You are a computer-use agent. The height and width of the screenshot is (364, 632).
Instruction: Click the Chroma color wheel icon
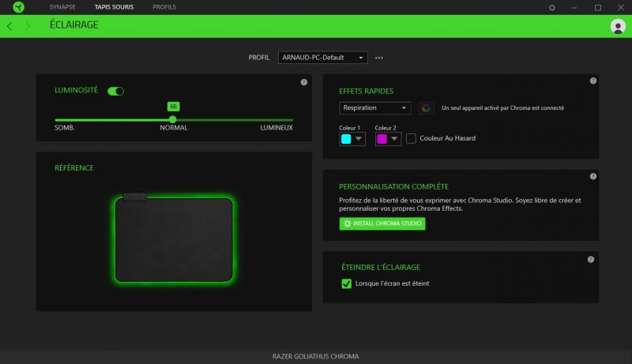(x=426, y=108)
